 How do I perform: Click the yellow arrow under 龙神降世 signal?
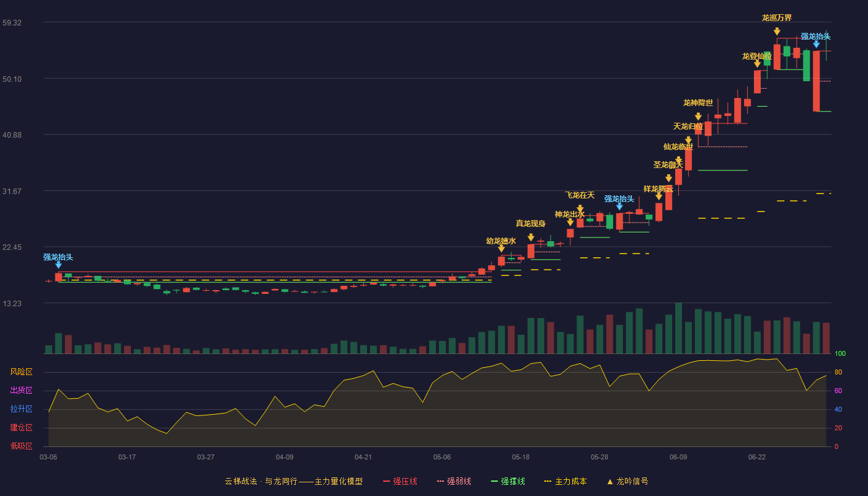(698, 116)
